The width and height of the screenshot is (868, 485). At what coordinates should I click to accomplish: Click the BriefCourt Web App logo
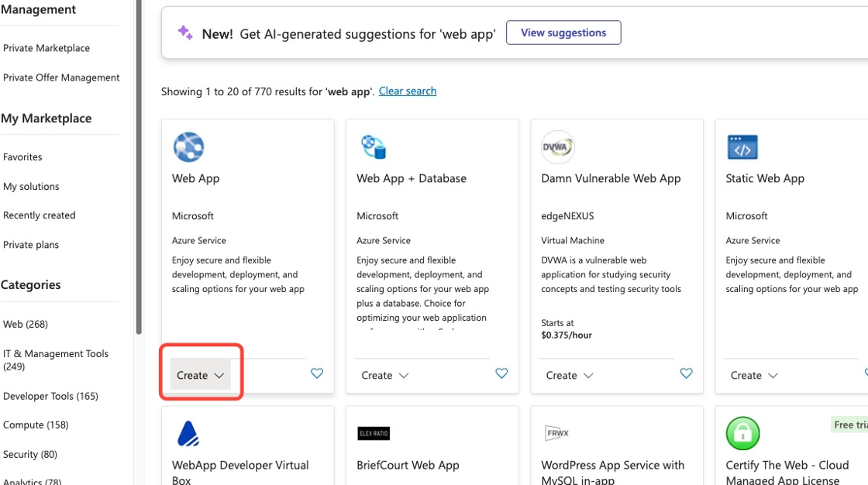coord(374,434)
